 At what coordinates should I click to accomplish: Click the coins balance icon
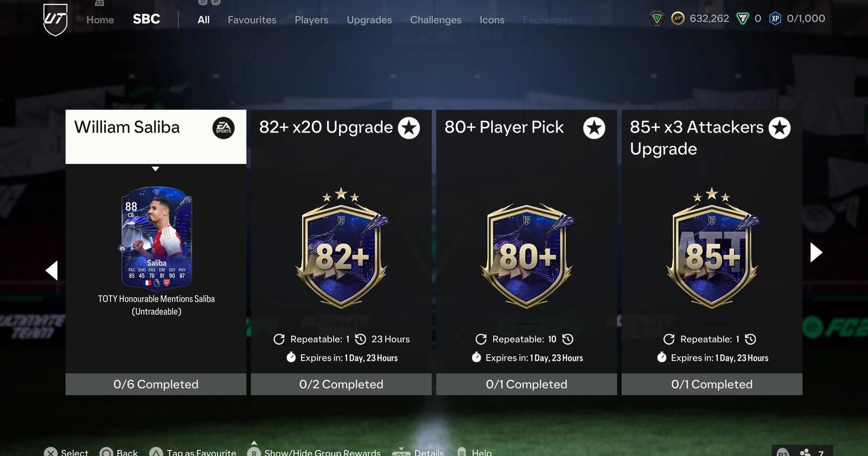(x=678, y=19)
